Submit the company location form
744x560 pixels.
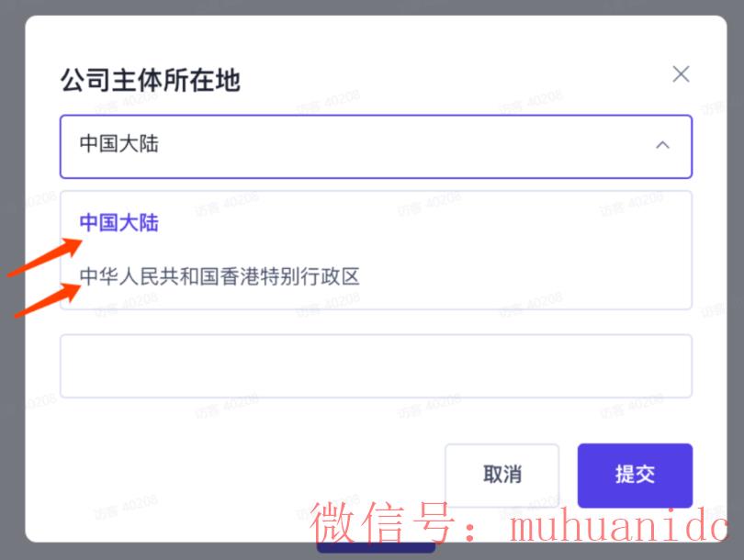pyautogui.click(x=634, y=475)
